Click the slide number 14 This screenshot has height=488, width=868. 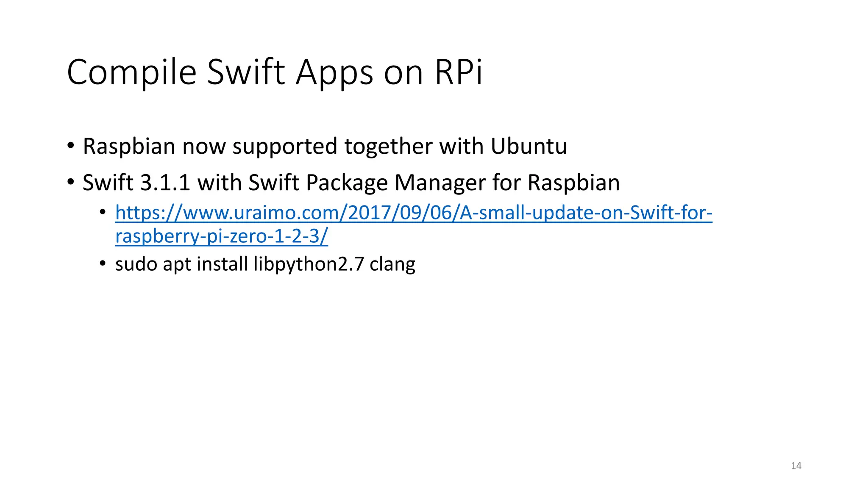(x=796, y=466)
